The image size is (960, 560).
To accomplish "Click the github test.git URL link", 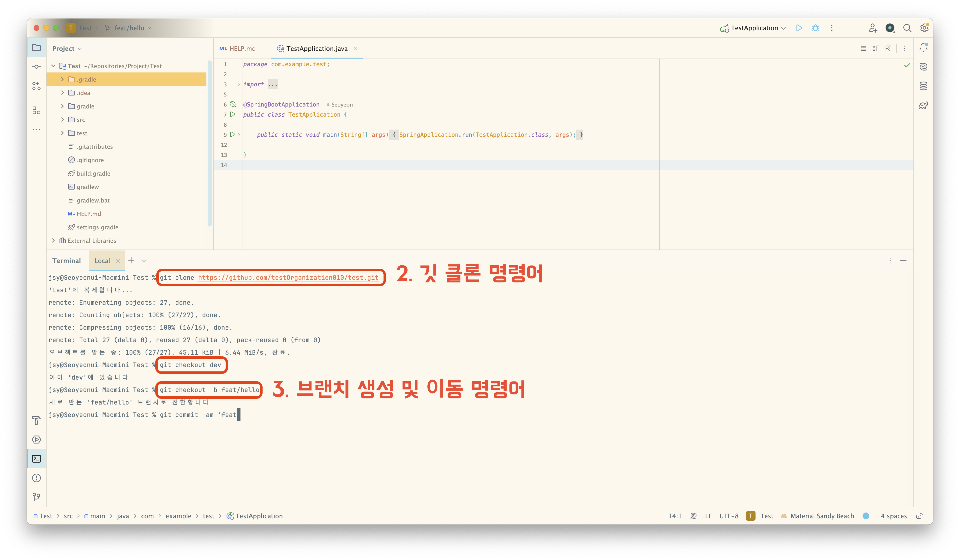I will (x=288, y=277).
